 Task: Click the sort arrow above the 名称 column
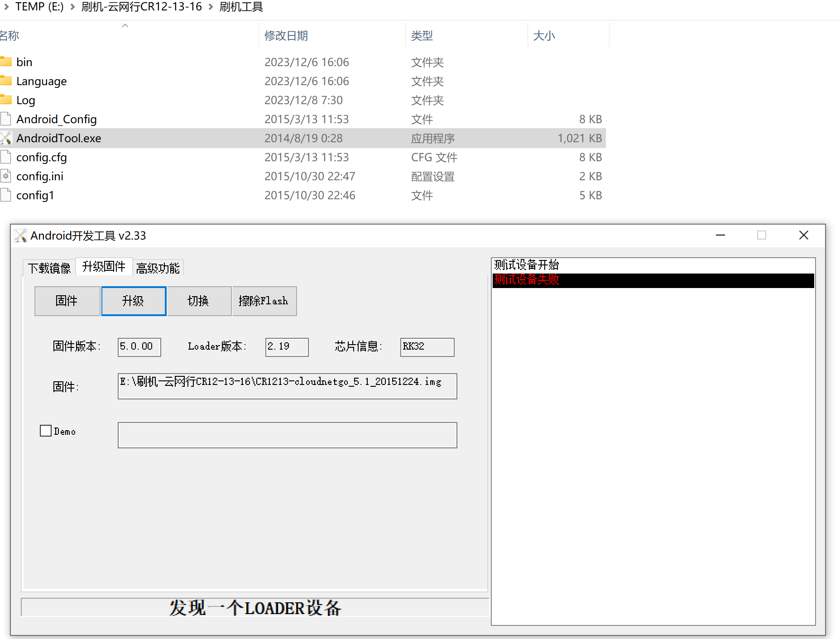[x=125, y=25]
